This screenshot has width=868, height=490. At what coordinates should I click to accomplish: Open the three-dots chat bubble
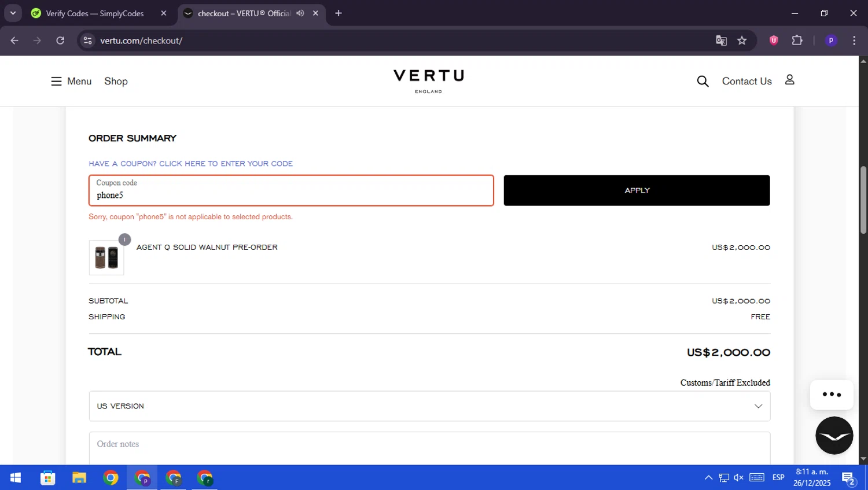832,395
